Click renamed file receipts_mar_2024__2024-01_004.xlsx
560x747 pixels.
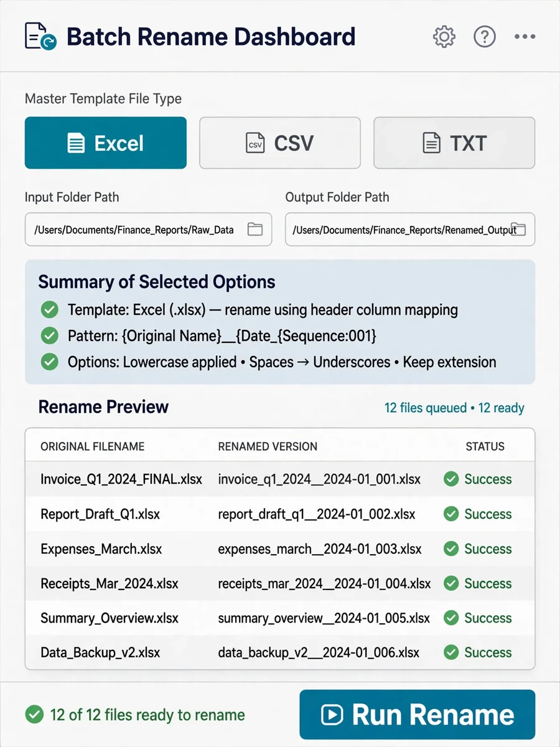324,584
